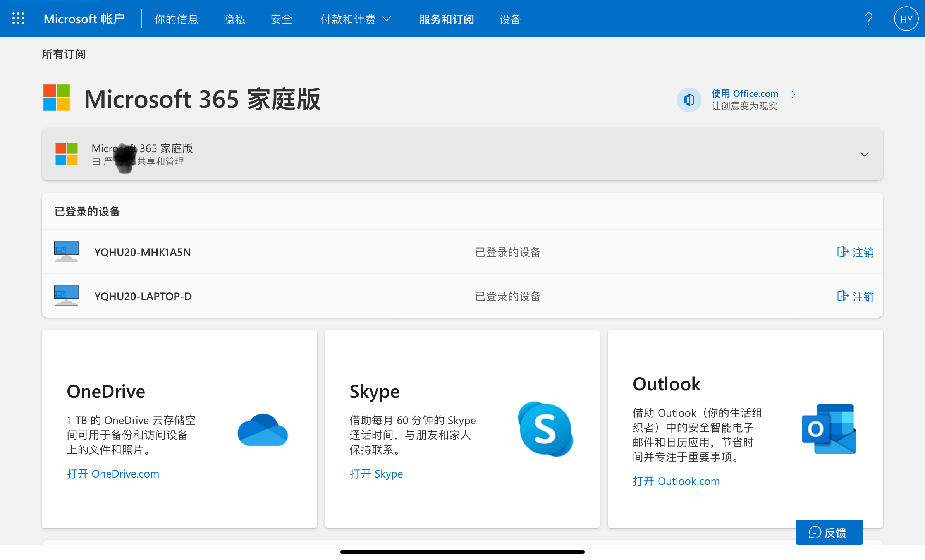Image resolution: width=925 pixels, height=560 pixels.
Task: Click the Office.com round icon
Action: pos(689,100)
